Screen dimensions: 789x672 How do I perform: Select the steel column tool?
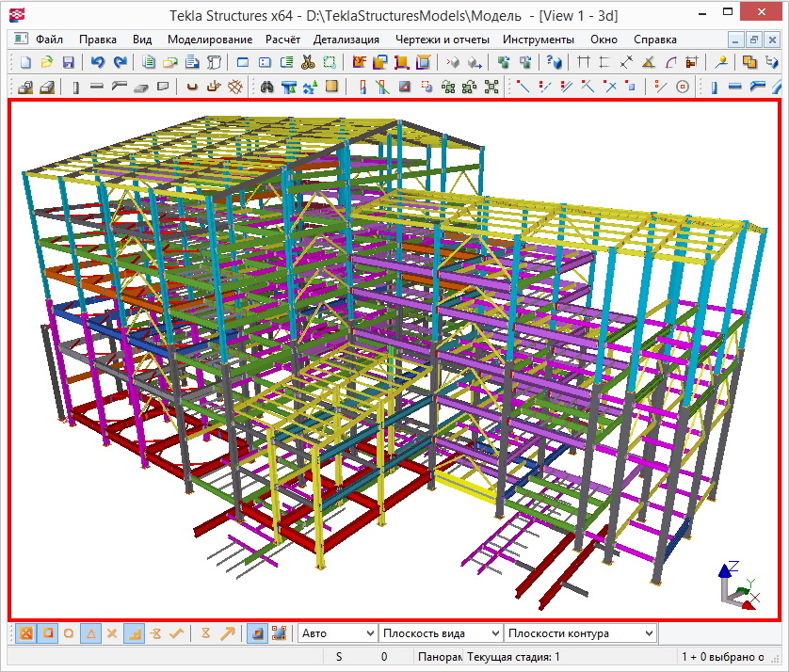(x=75, y=87)
